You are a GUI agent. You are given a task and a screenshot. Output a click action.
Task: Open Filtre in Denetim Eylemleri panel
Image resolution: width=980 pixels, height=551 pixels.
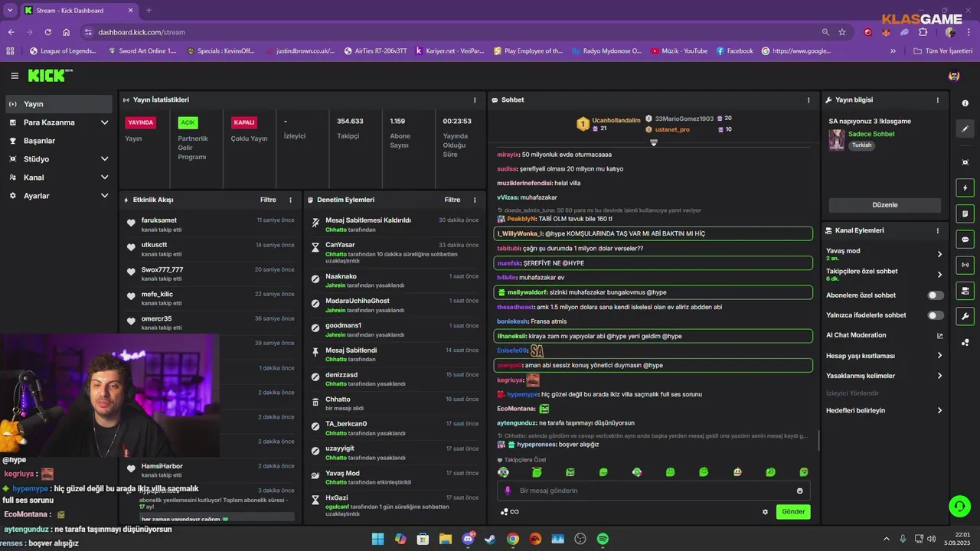[x=452, y=200]
